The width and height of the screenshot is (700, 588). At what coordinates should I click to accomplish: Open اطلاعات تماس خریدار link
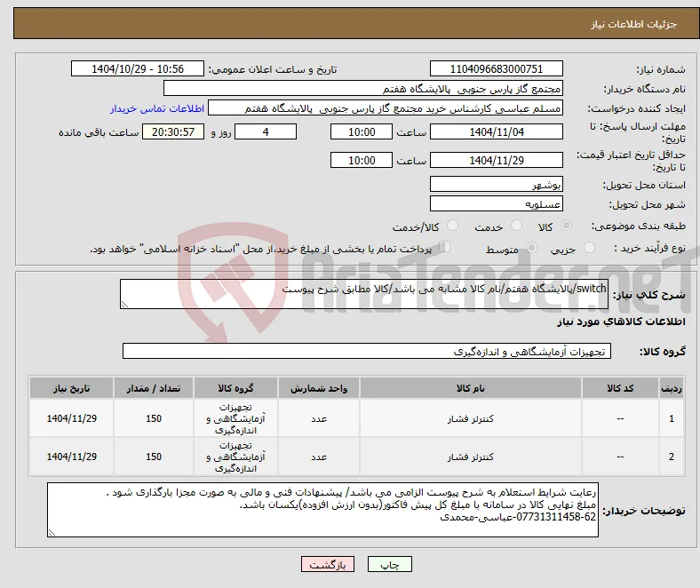click(x=157, y=108)
